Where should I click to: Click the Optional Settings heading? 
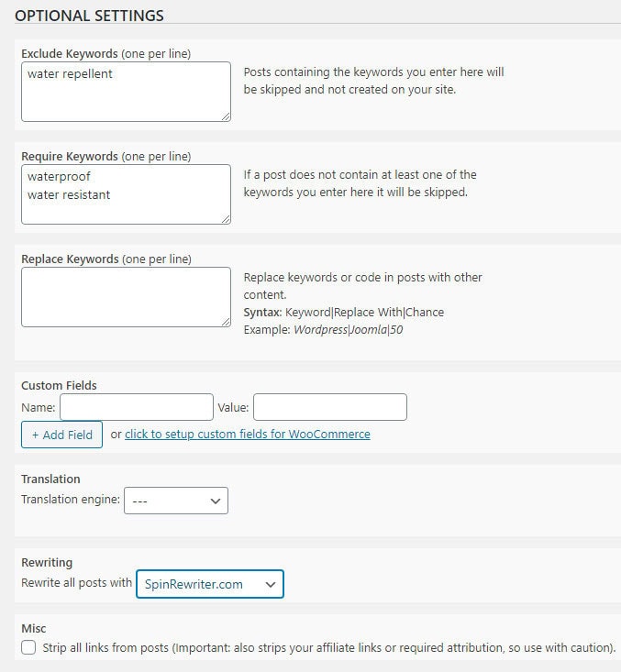click(90, 16)
